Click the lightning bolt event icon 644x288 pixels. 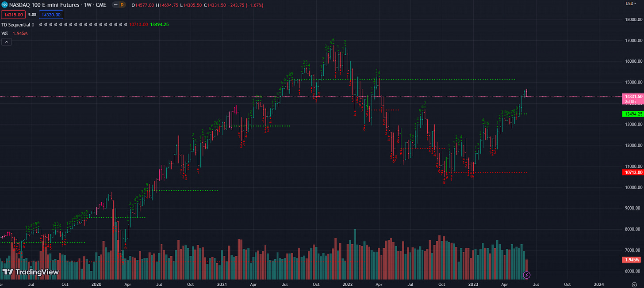(527, 275)
